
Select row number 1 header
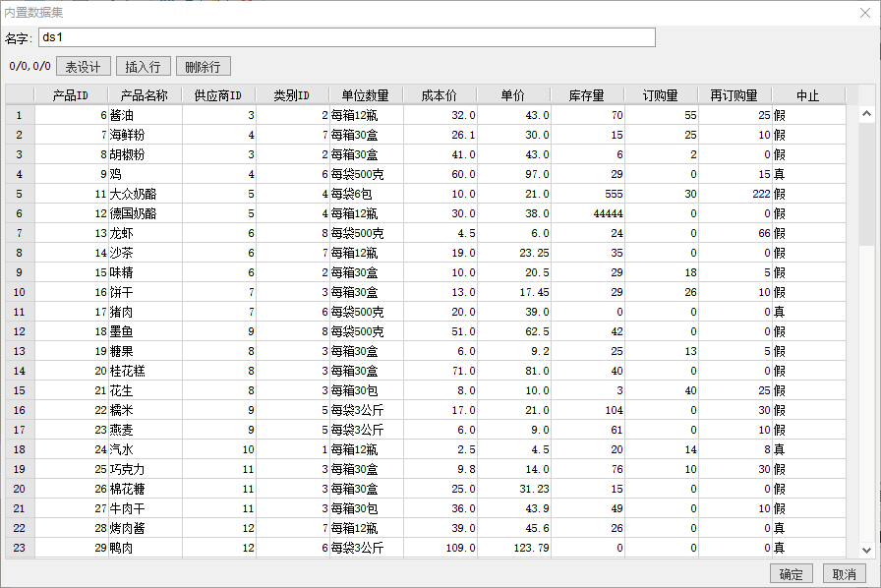(x=20, y=115)
